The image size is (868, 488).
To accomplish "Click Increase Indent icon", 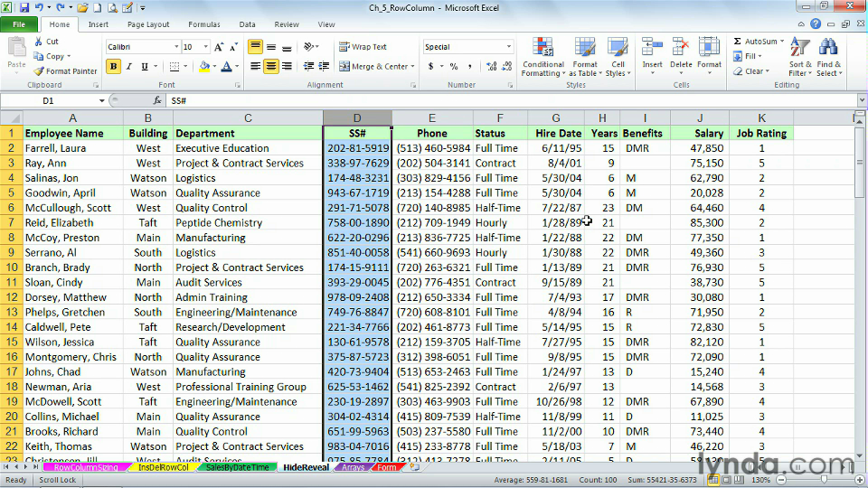I will pyautogui.click(x=324, y=66).
